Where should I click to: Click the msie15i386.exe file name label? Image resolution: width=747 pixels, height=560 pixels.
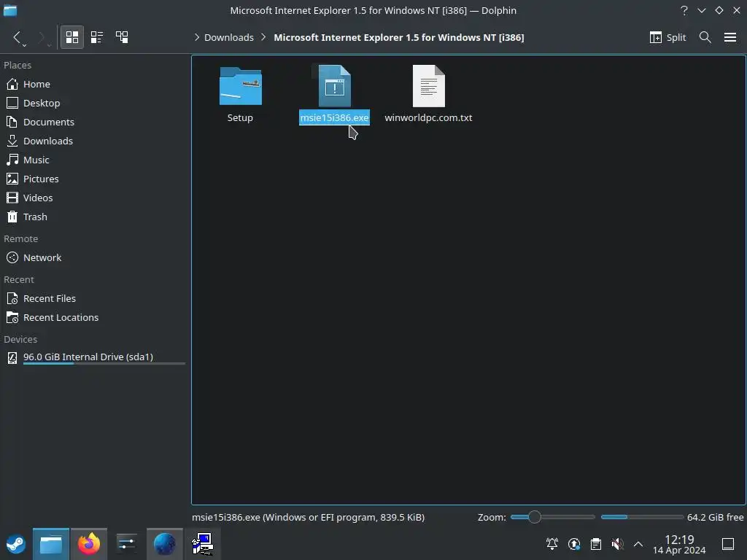tap(334, 117)
